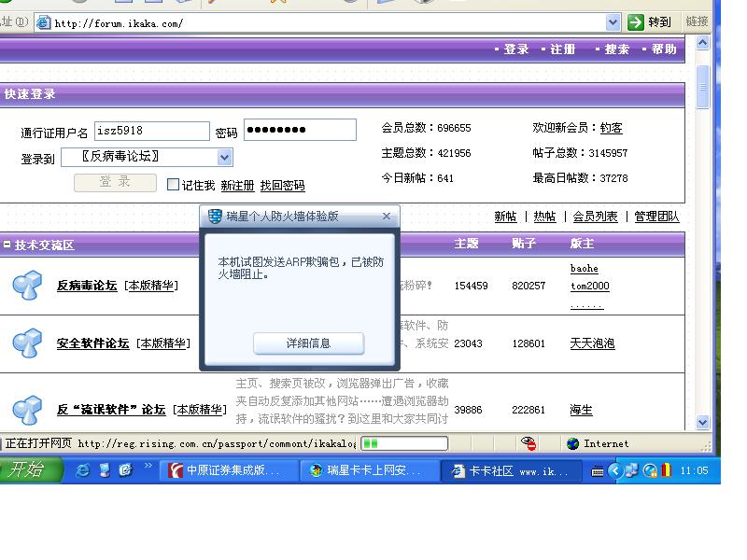Open the 帮助 link in the header

pos(664,49)
